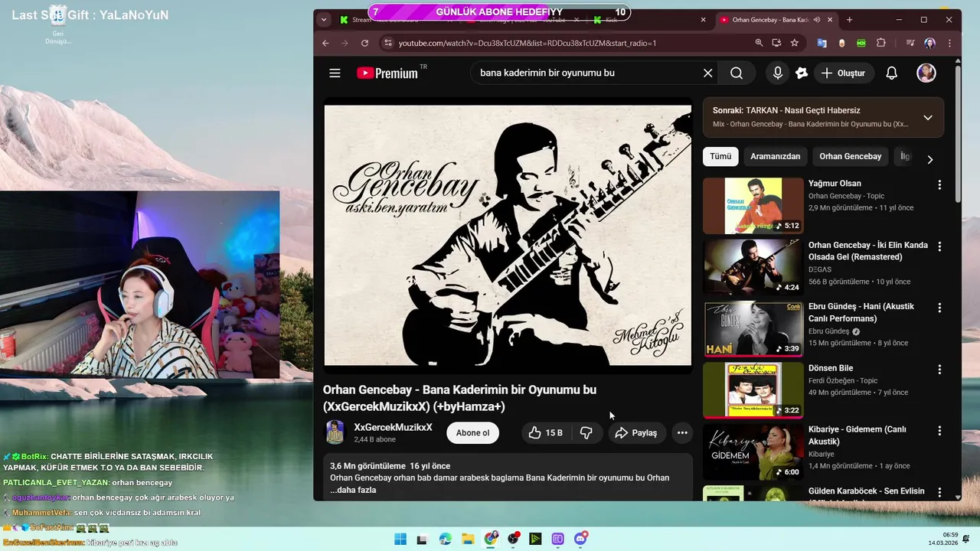Open File Explorer from the taskbar
The width and height of the screenshot is (980, 551).
pyautogui.click(x=468, y=539)
